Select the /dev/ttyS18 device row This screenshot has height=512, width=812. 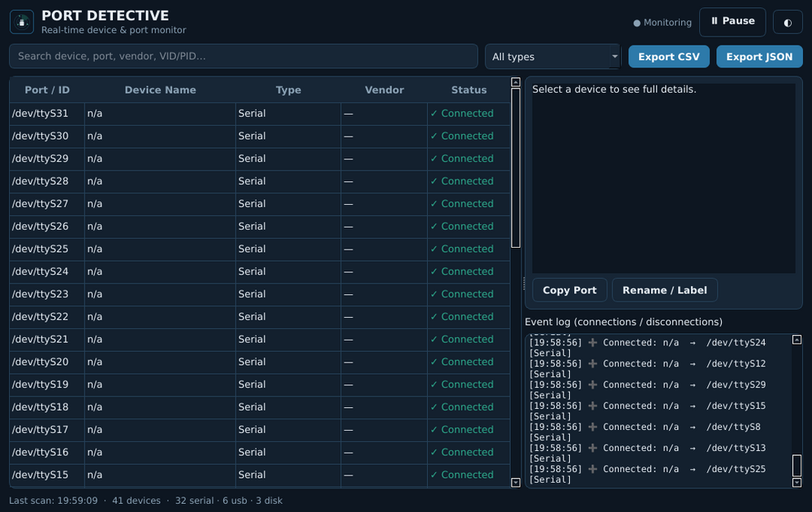[260, 407]
